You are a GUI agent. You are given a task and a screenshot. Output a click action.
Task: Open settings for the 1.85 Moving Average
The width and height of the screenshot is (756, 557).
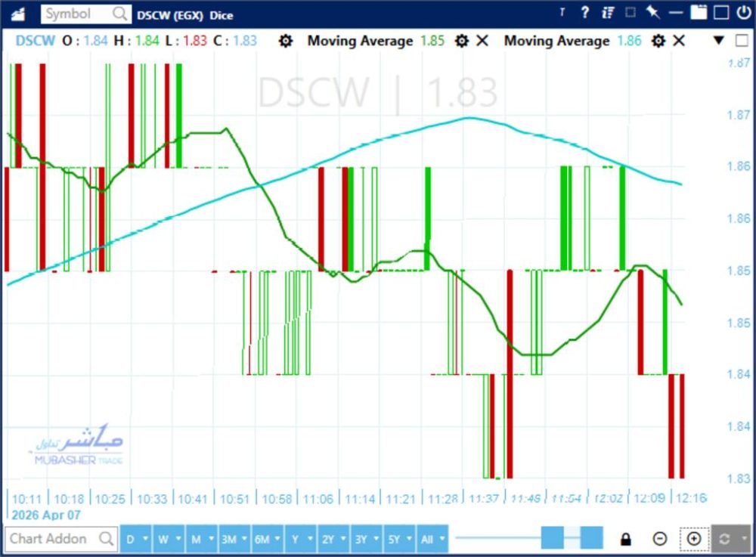click(x=462, y=41)
